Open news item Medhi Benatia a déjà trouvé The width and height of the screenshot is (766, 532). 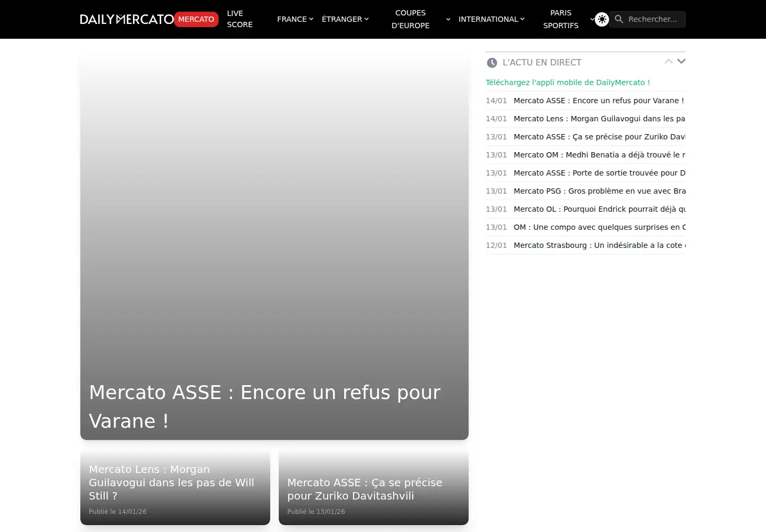click(585, 155)
